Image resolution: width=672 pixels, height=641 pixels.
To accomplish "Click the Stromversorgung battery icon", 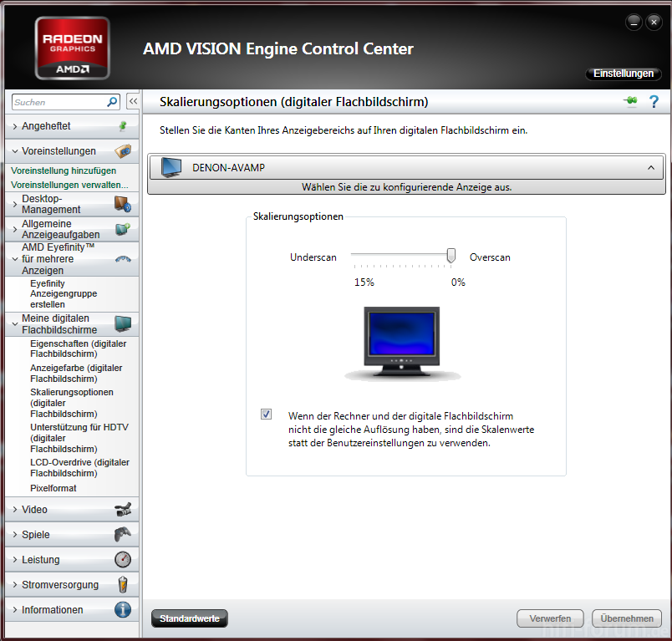I will (x=123, y=584).
